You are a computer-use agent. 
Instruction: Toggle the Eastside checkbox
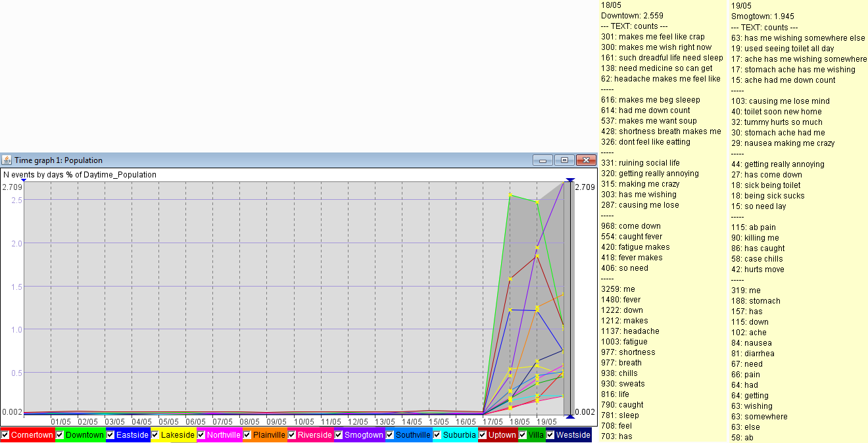coord(111,435)
